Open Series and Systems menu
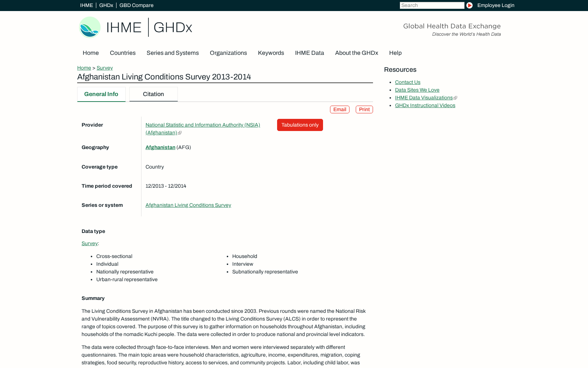 [x=173, y=53]
